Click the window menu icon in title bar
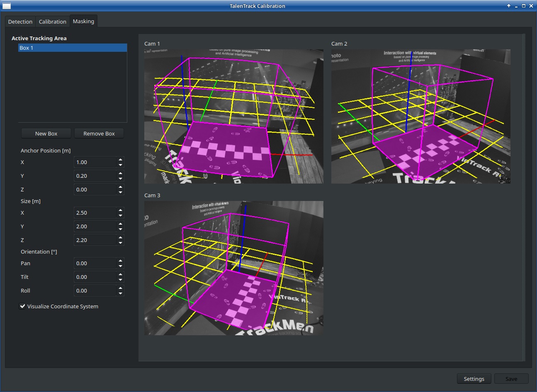 click(x=7, y=6)
